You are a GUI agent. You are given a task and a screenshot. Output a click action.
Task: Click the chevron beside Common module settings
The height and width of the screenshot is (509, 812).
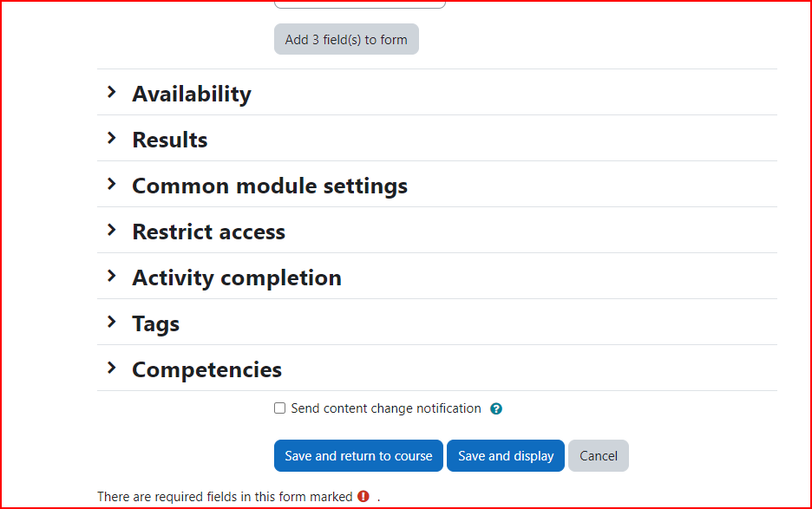coord(111,185)
